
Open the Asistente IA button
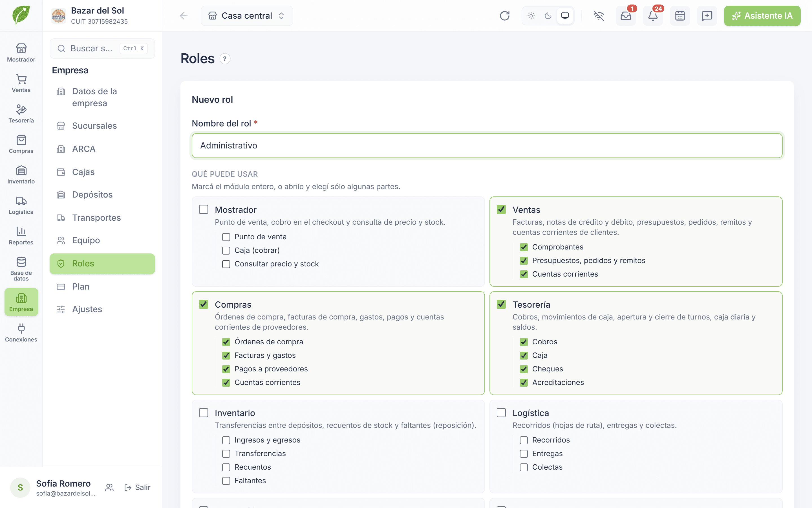(762, 16)
